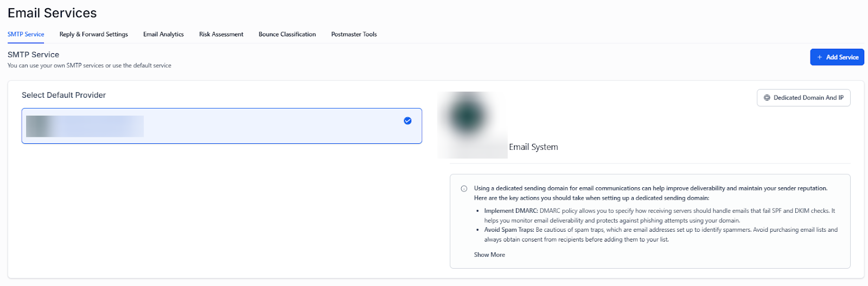This screenshot has width=868, height=286.
Task: Expand the notice with Show More
Action: click(489, 255)
